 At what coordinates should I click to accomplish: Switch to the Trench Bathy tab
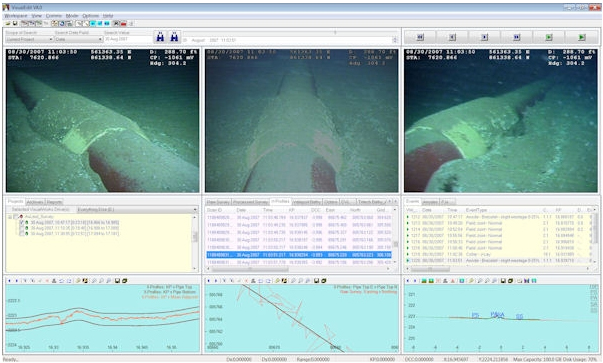(x=371, y=202)
